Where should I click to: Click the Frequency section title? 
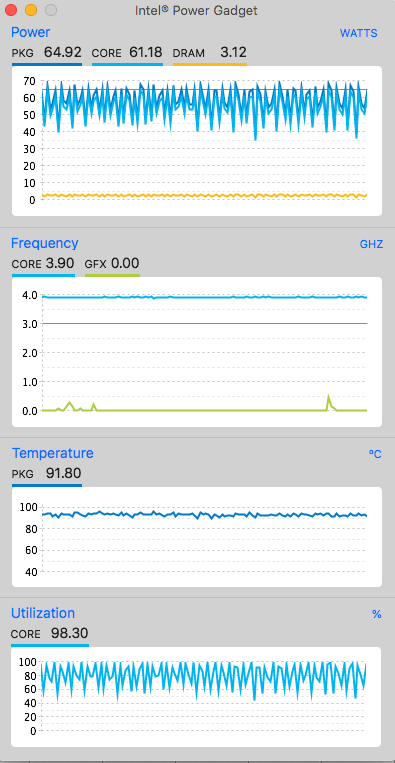pos(44,243)
